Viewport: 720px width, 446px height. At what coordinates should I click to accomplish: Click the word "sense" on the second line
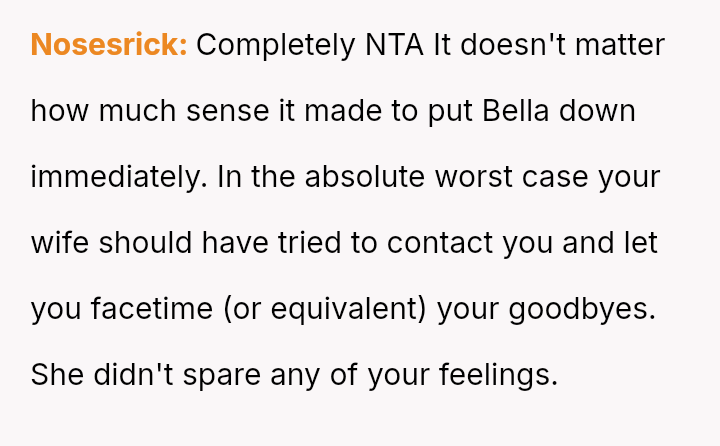click(227, 111)
